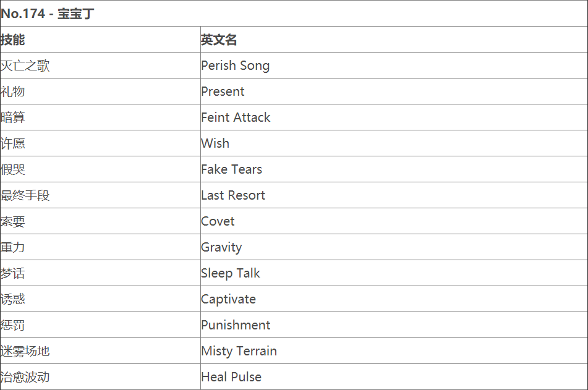Image resolution: width=588 pixels, height=390 pixels.
Task: Select the 许愿 skill cell
Action: (13, 143)
